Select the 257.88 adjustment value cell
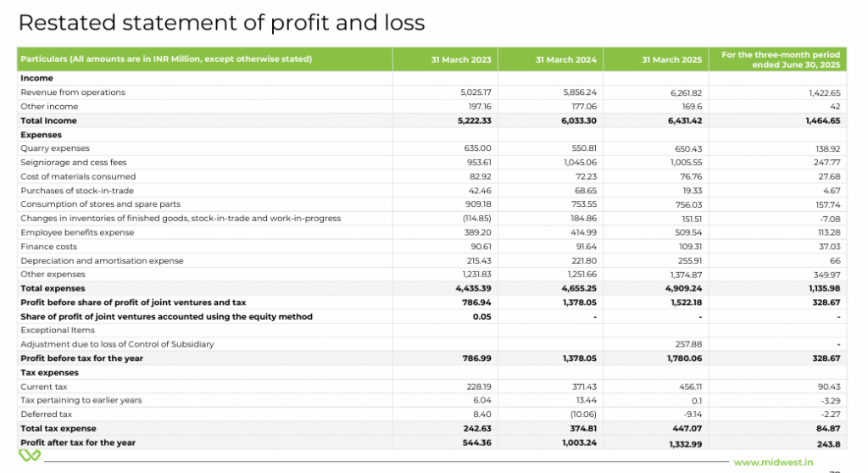 click(687, 344)
